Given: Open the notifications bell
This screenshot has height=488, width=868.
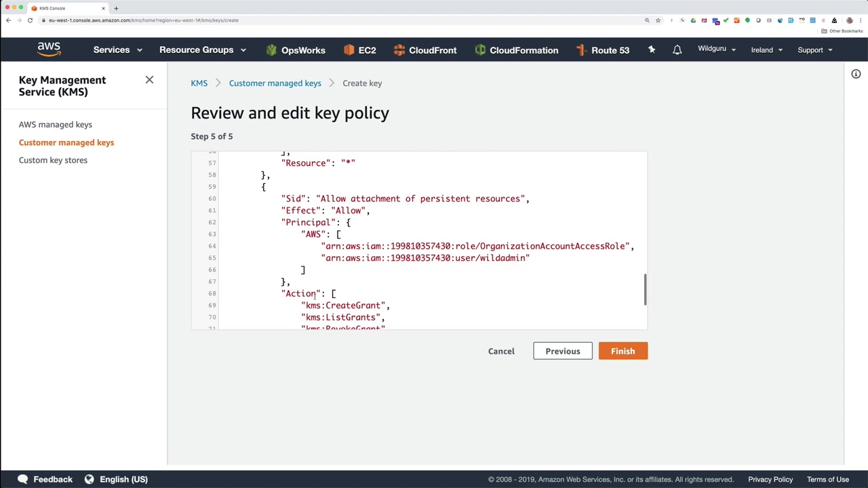Looking at the screenshot, I should (x=677, y=50).
